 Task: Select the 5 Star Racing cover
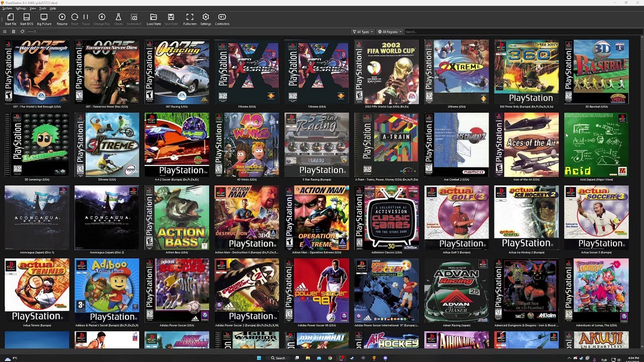316,145
